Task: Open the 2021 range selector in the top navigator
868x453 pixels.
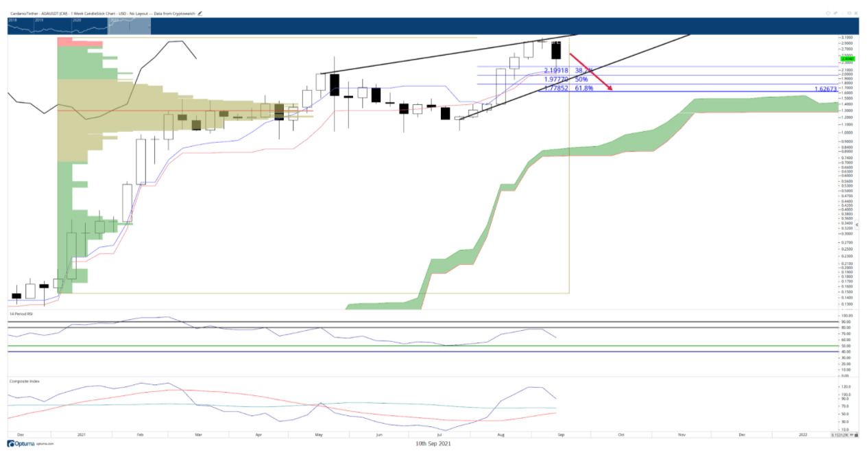Action: [114, 21]
